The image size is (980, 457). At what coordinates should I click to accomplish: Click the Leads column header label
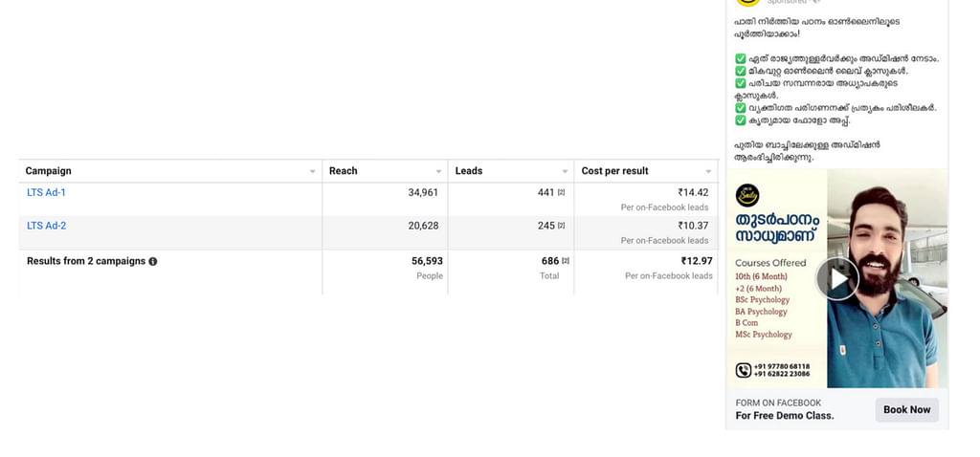pyautogui.click(x=469, y=171)
